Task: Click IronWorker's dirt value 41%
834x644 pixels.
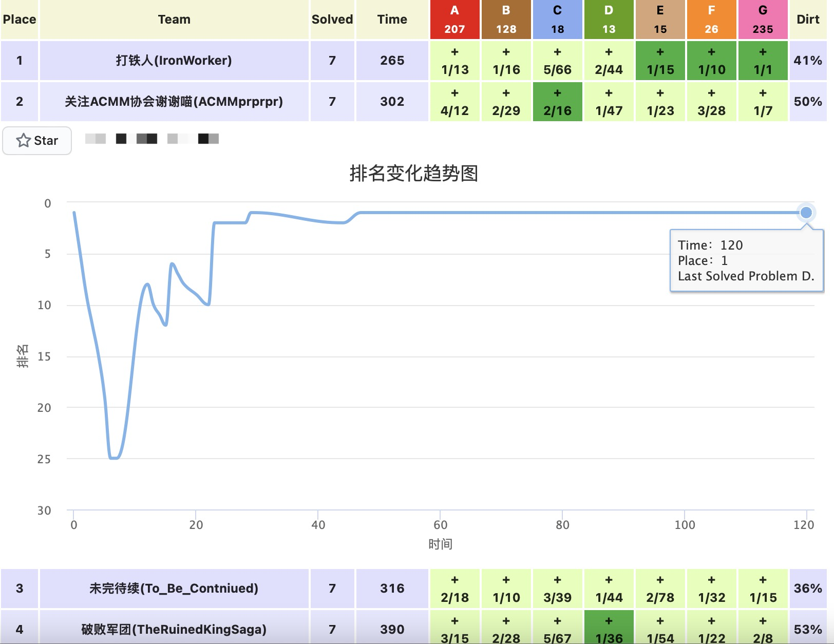Action: [808, 61]
